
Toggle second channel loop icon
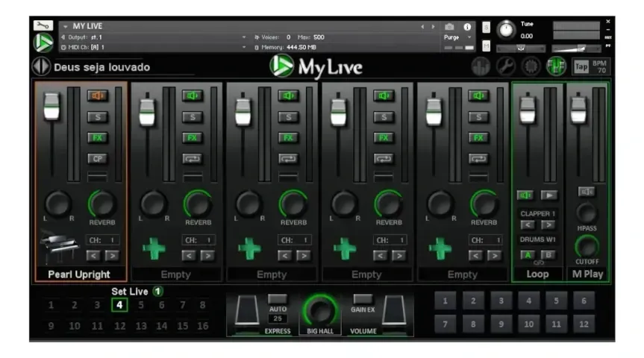(x=193, y=158)
